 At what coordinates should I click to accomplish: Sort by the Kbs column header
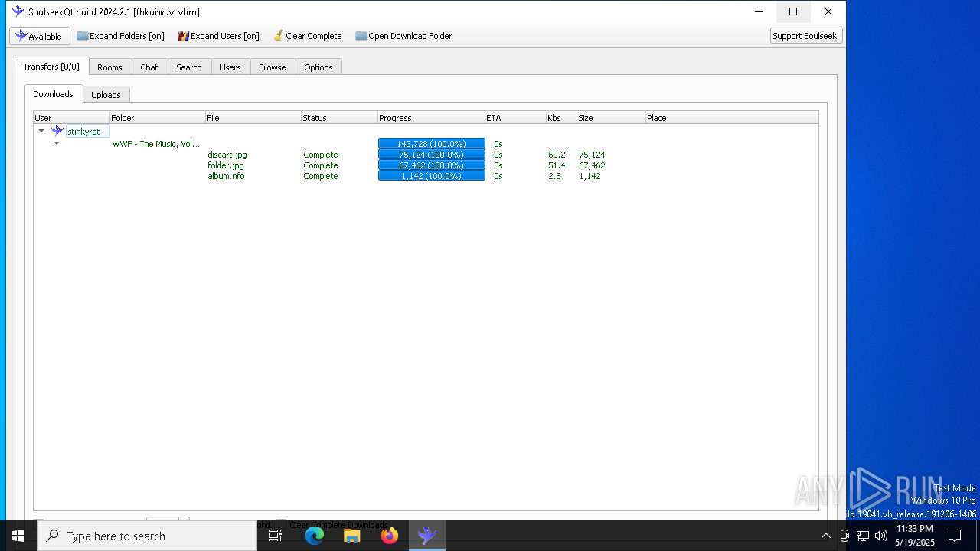pyautogui.click(x=561, y=118)
